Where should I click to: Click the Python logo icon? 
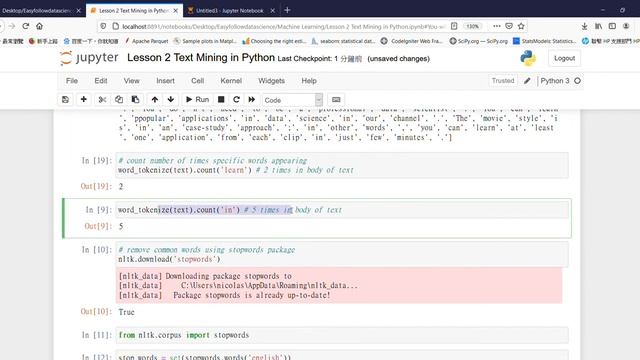(x=528, y=58)
